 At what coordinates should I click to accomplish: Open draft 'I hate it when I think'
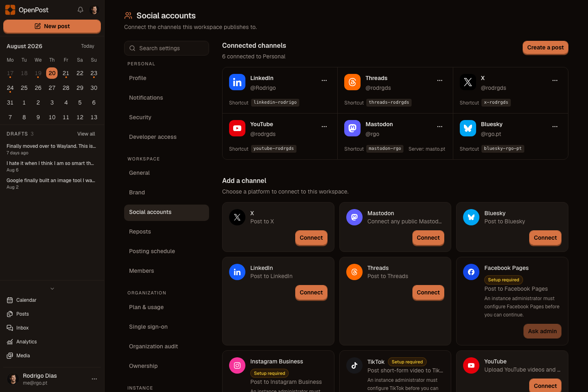pyautogui.click(x=52, y=166)
